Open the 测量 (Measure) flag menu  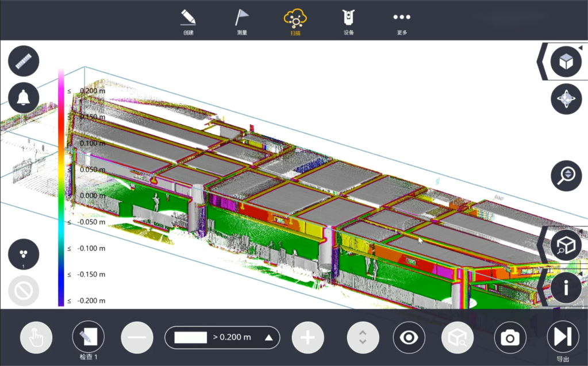coord(242,22)
